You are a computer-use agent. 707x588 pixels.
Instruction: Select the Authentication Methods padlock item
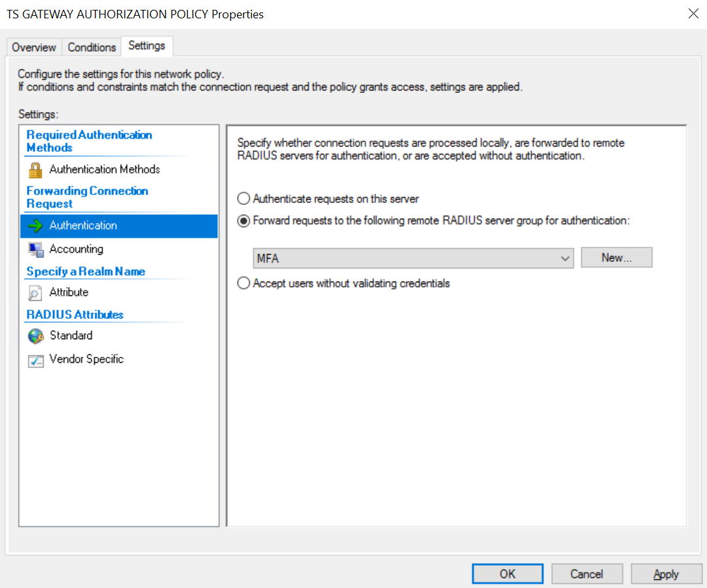click(x=103, y=169)
